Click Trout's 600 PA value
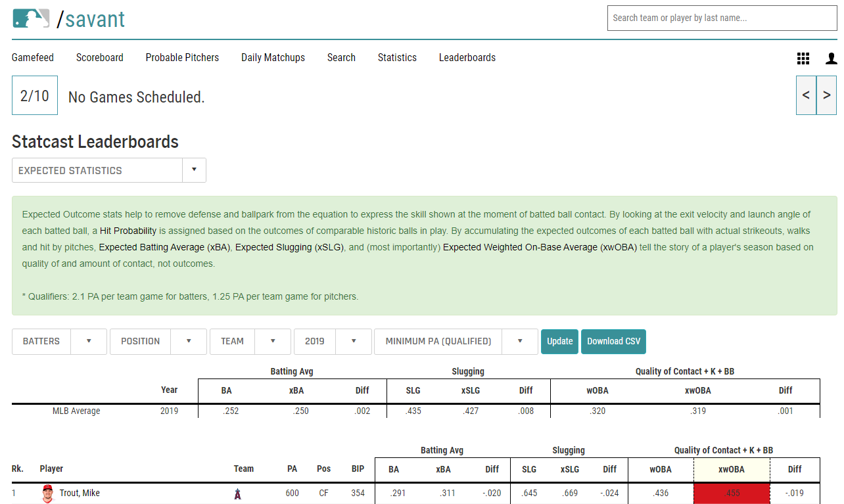This screenshot has width=844, height=504. pos(293,493)
